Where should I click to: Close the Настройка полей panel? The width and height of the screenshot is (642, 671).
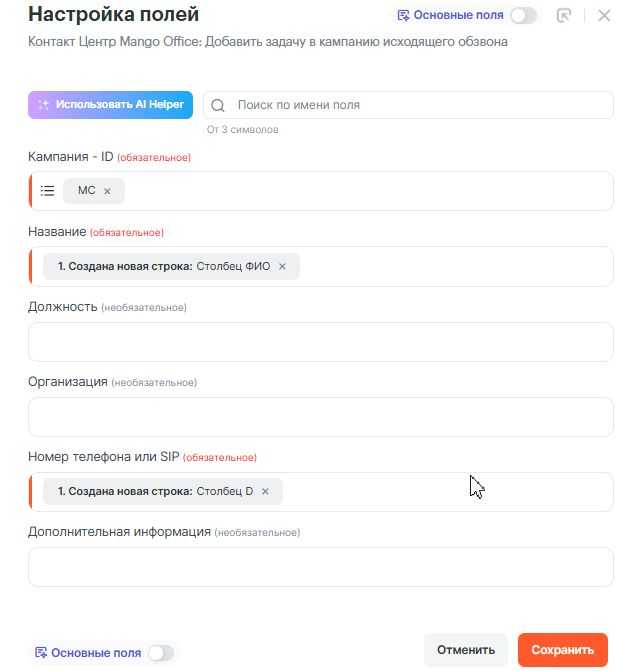(604, 16)
